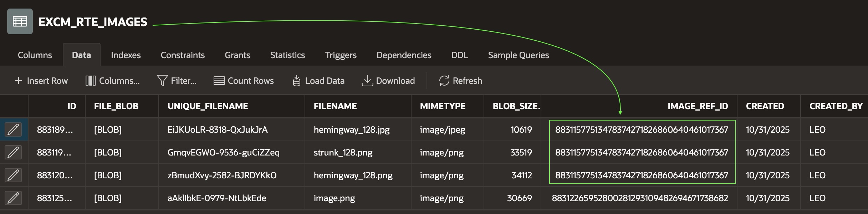Click the Insert Row plus icon
868x214 pixels.
tap(19, 81)
